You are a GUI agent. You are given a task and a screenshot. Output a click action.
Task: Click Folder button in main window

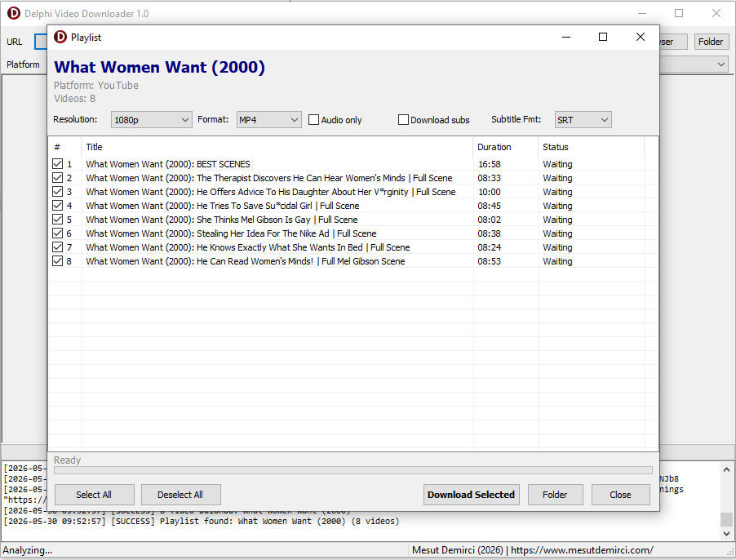pyautogui.click(x=711, y=42)
